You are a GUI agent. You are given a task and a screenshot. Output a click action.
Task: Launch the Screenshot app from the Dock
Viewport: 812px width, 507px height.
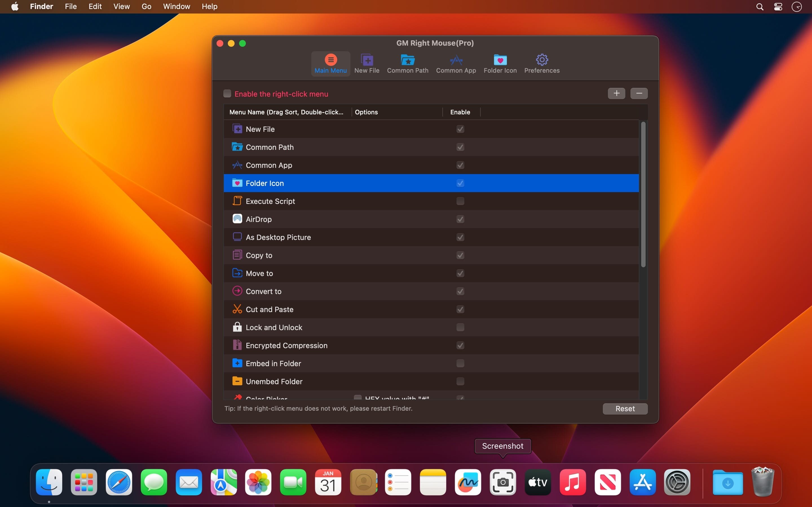pos(503,482)
